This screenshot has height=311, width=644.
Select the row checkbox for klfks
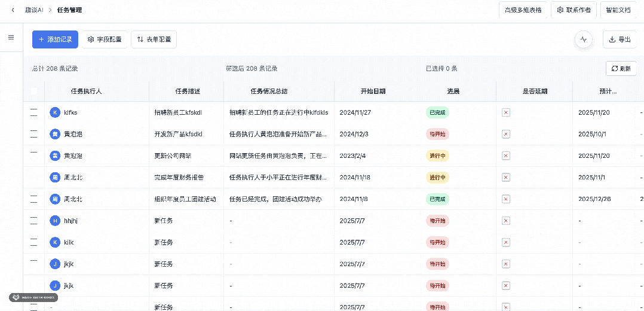click(33, 112)
